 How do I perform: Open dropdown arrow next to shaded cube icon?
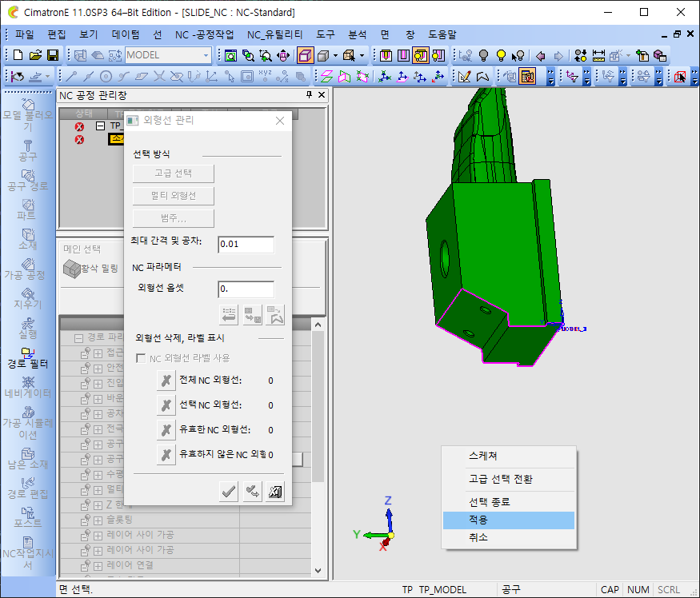click(x=335, y=56)
